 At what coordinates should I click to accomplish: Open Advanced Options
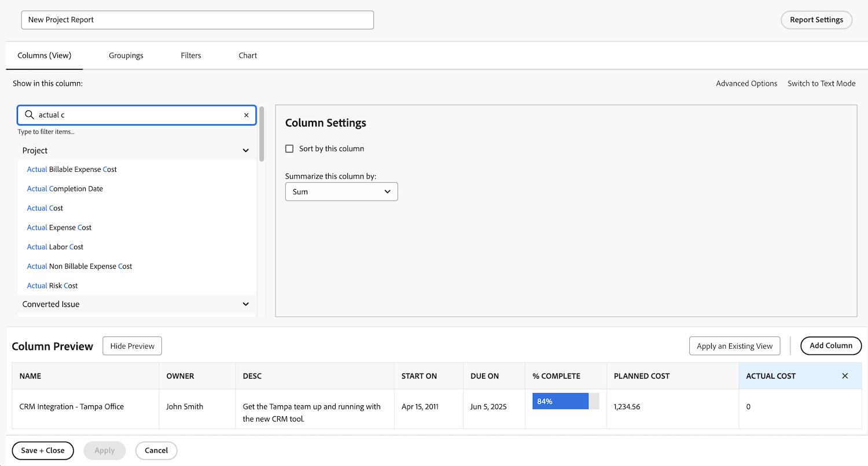[746, 83]
